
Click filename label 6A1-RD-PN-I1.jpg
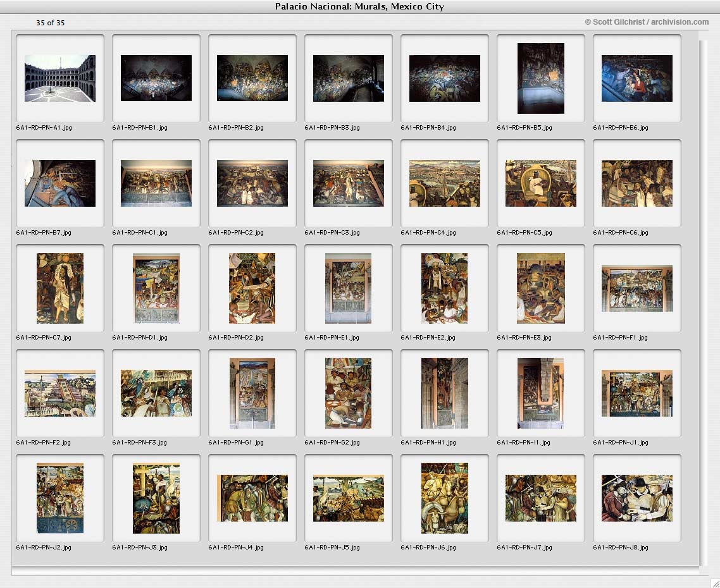pos(523,443)
